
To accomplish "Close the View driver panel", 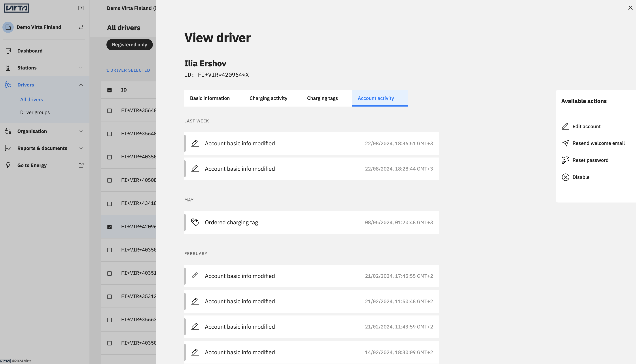I will coord(630,8).
